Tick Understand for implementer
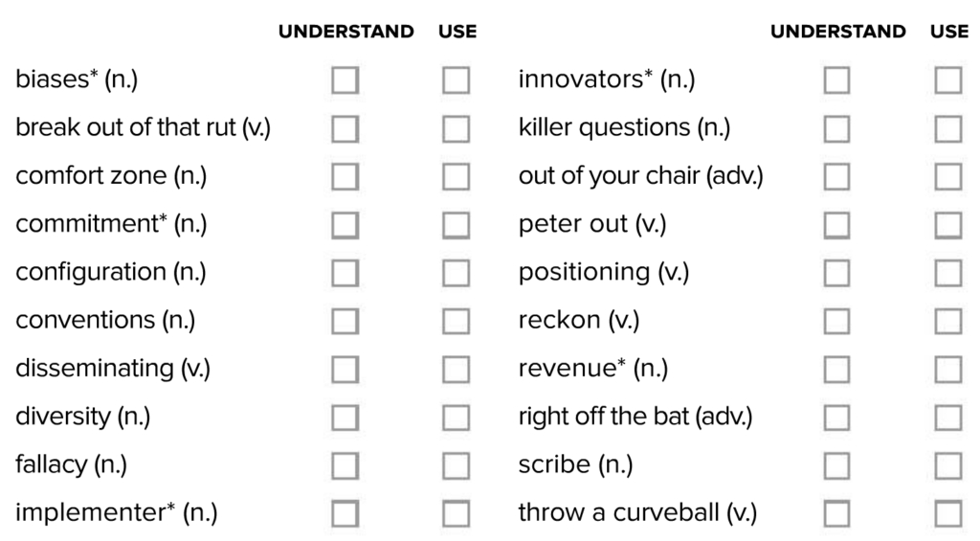Screen dimensions: 980x541 (345, 513)
